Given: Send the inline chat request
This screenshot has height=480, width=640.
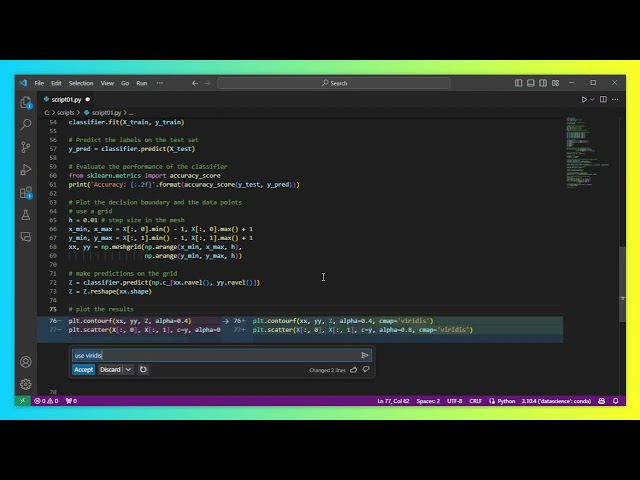Looking at the screenshot, I should (365, 356).
